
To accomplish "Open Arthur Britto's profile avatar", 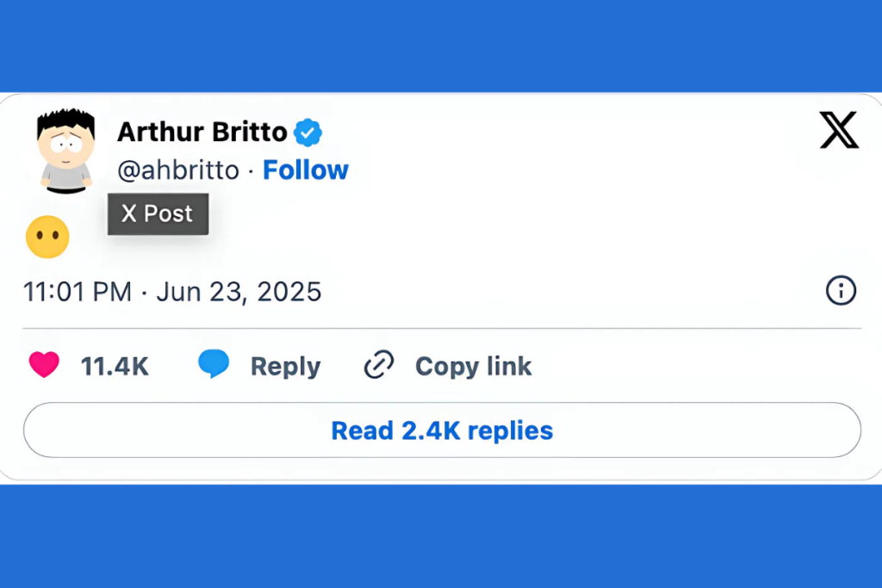I will [x=65, y=149].
